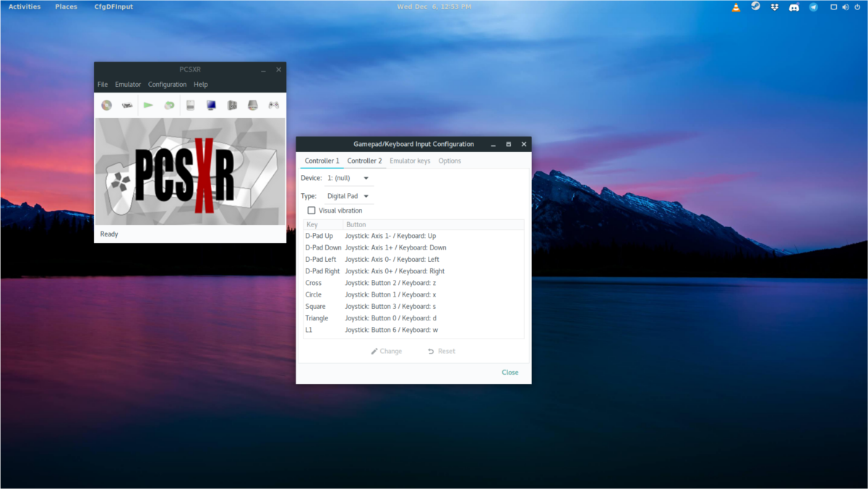This screenshot has height=489, width=868.
Task: Click the Change button
Action: (x=387, y=351)
